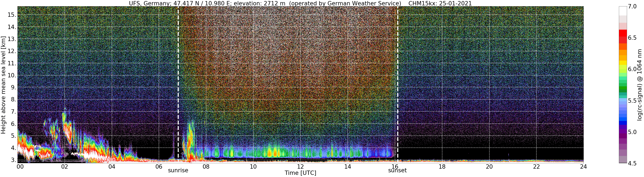
Task: Click the 6. height tick label
Action: click(x=13, y=124)
